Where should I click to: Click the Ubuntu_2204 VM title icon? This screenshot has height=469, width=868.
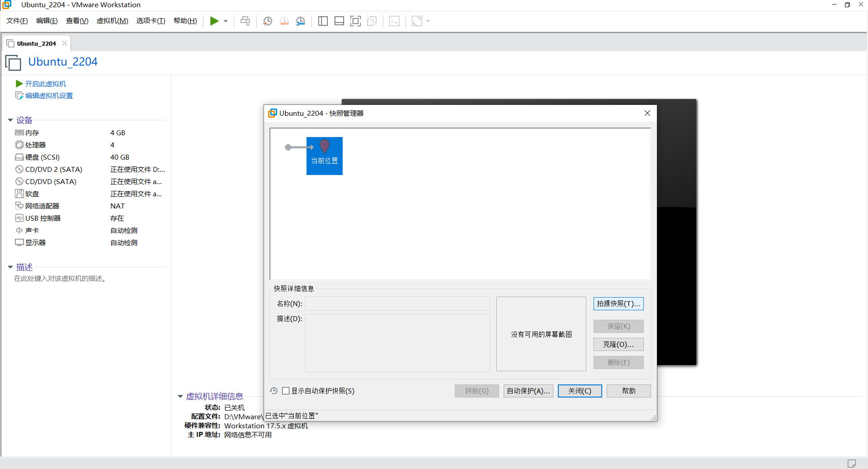(x=14, y=62)
